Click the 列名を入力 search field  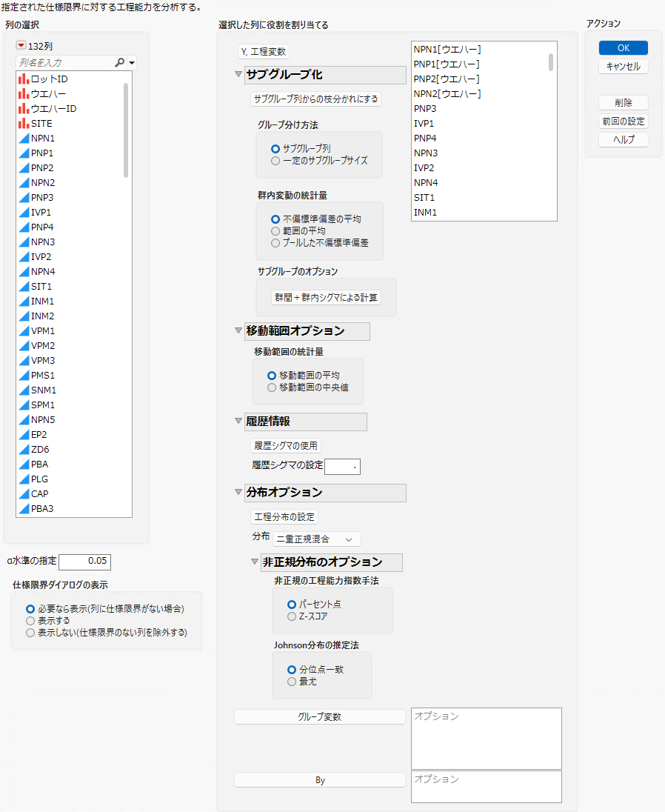tap(66, 63)
